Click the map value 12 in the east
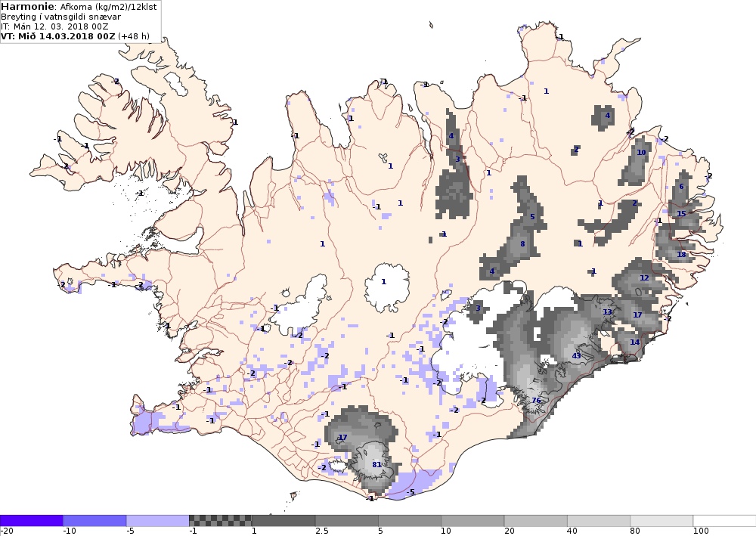This screenshot has width=756, height=536. coord(644,277)
